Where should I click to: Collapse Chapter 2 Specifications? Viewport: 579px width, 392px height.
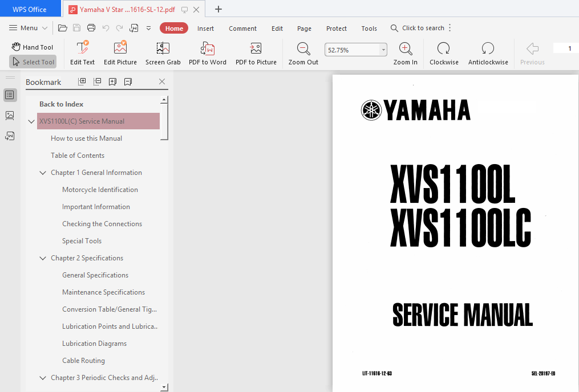43,258
